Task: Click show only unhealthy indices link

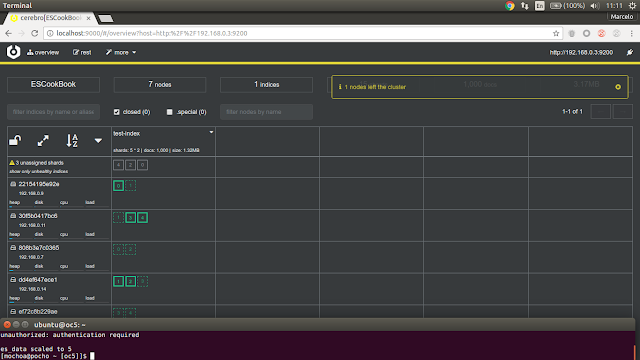Action: point(39,171)
